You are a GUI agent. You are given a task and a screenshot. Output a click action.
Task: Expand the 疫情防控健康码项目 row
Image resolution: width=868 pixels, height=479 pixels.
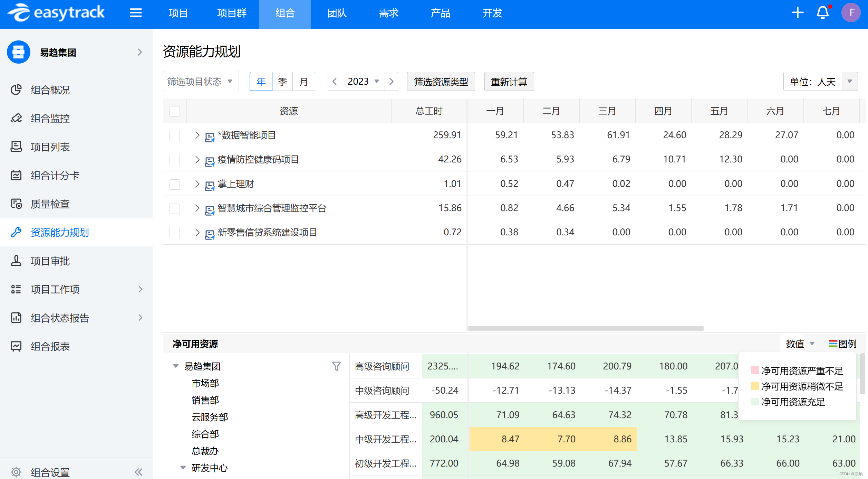[x=197, y=160]
